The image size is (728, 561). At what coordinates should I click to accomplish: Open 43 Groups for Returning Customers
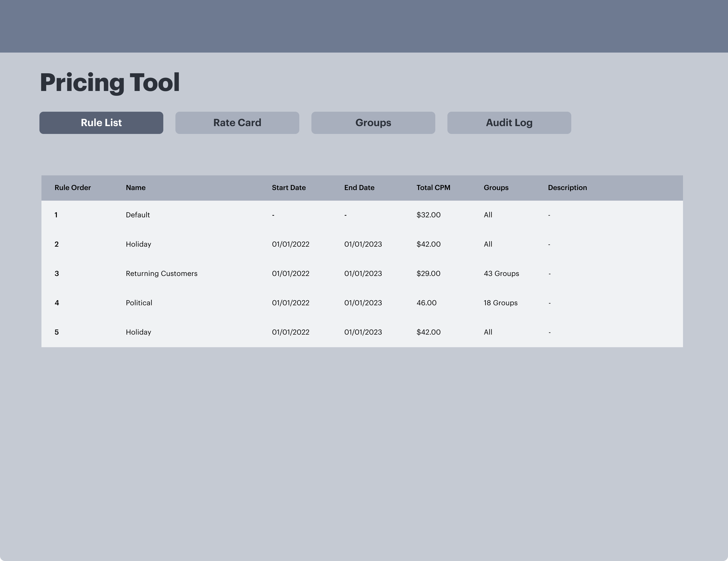point(501,273)
